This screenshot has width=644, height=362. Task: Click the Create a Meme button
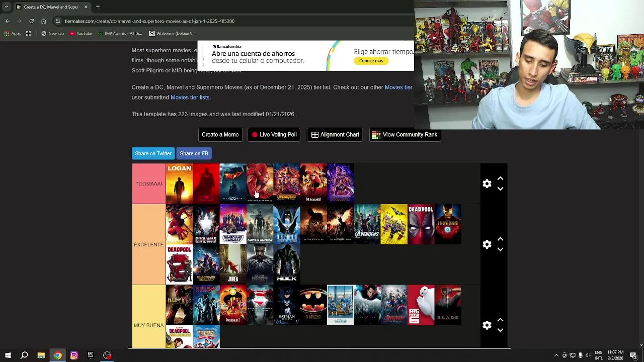(x=220, y=135)
